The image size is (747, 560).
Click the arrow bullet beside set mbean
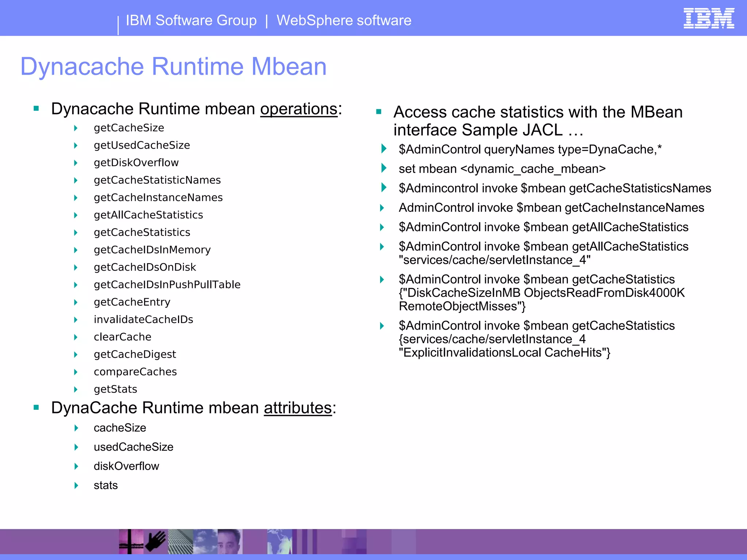click(384, 168)
